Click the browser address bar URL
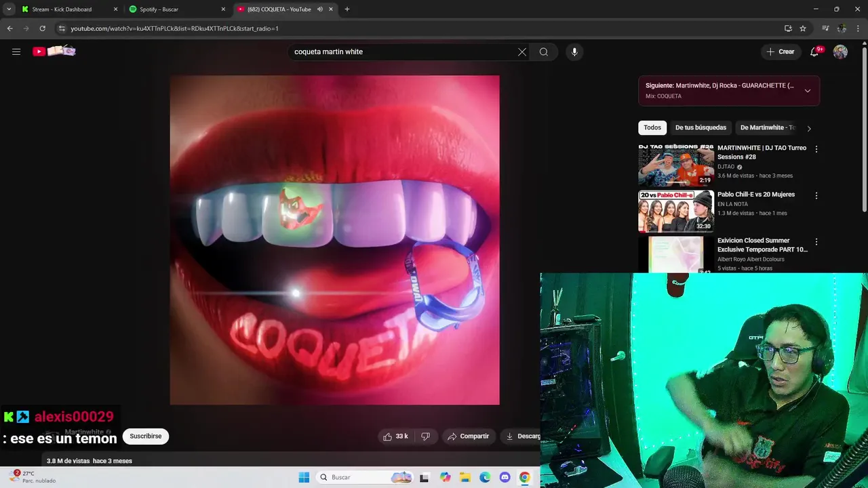 pos(174,28)
